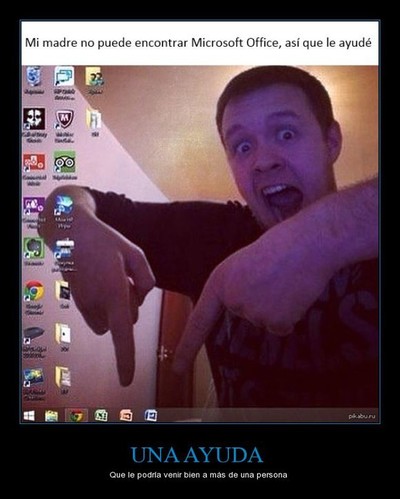
Task: Open folder containing the white card image
Action: pos(63,333)
